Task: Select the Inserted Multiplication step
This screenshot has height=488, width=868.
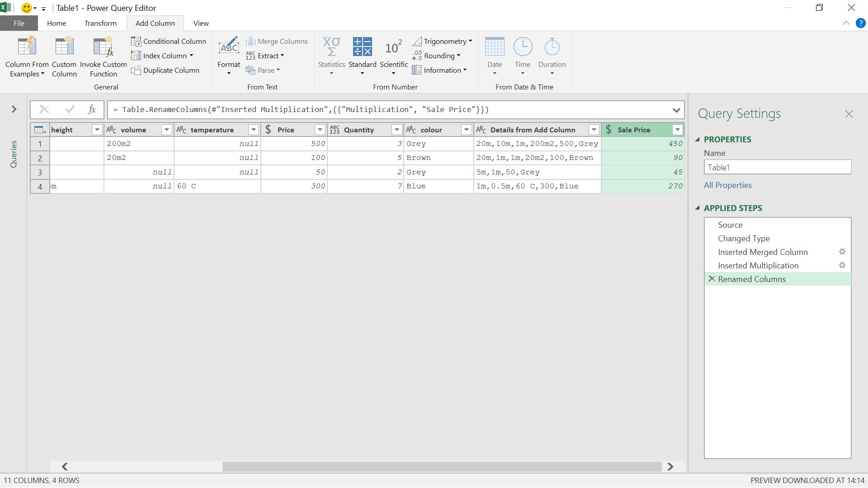Action: pyautogui.click(x=778, y=266)
